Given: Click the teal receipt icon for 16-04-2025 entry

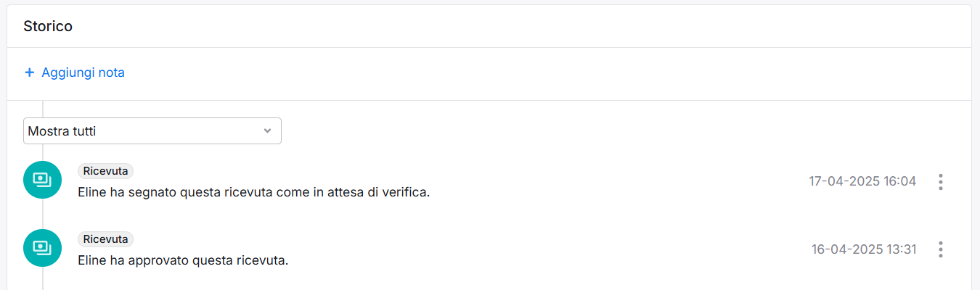Looking at the screenshot, I should tap(42, 248).
